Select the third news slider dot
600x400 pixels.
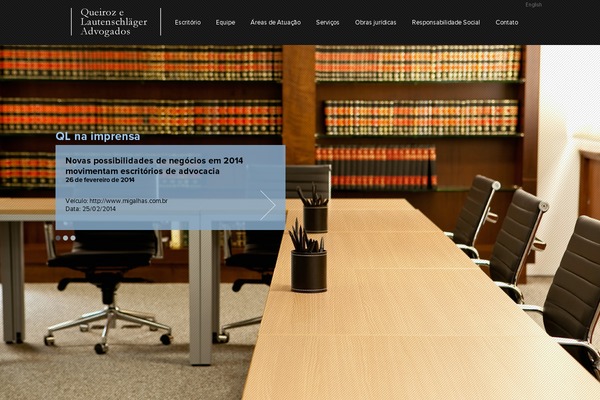pos(73,238)
